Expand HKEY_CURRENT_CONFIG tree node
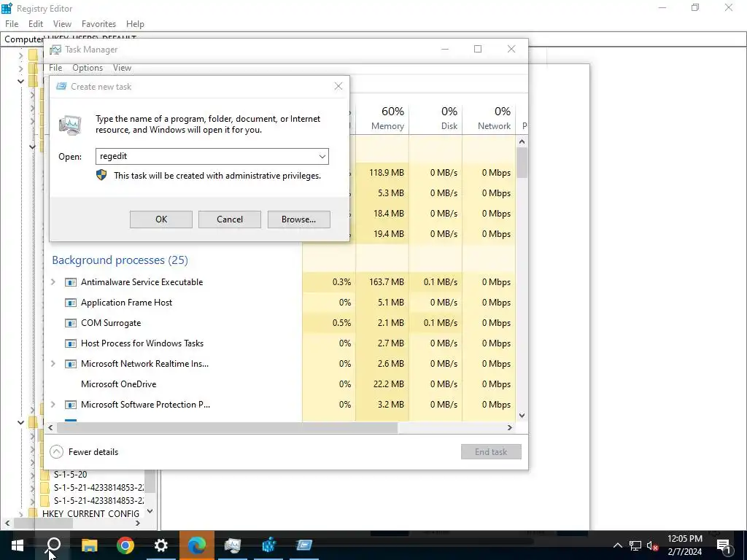Screen dimensions: 747x560 (20, 514)
